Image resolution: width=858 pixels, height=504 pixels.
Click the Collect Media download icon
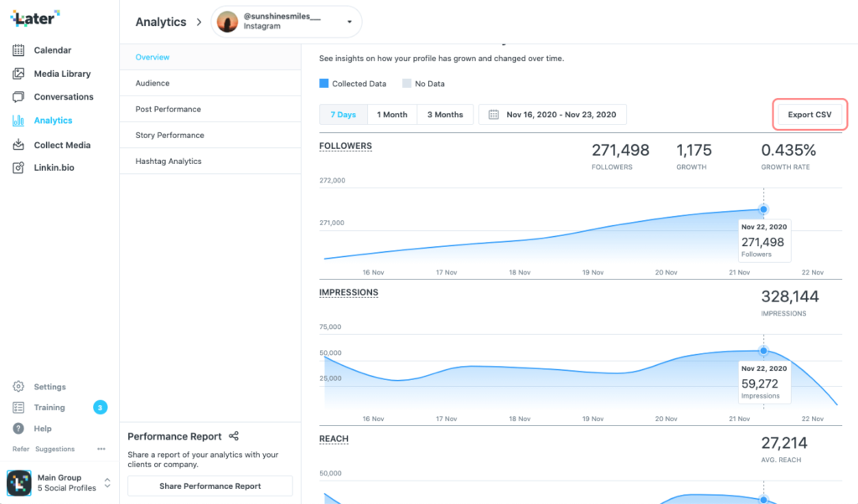point(18,145)
